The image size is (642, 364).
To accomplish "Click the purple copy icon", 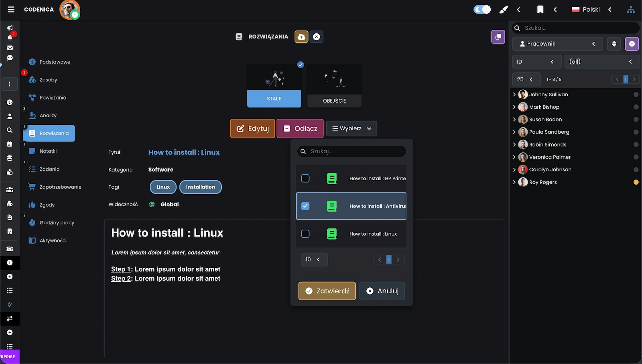I will click(498, 37).
